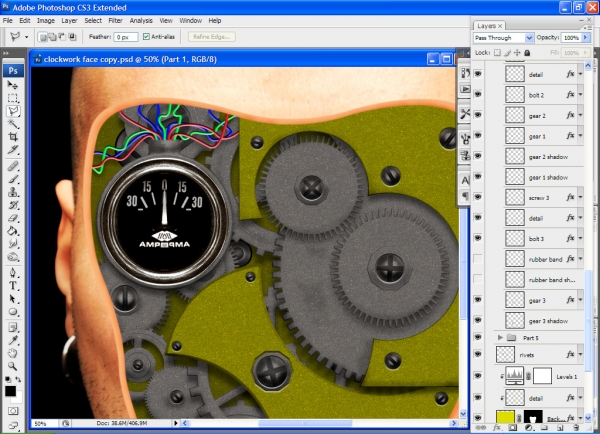Expand effects of rivets layer
The image size is (600, 434).
(x=580, y=355)
